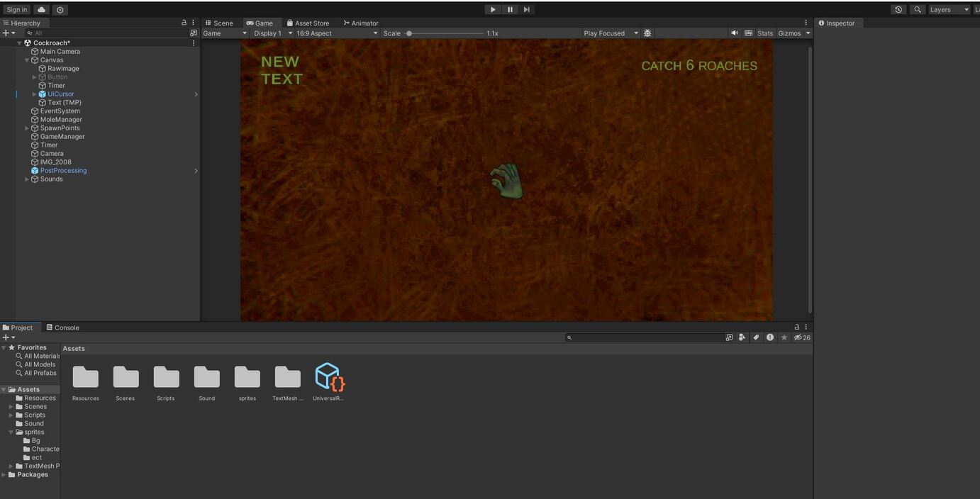Expand the UiCursor prefab
980x499 pixels.
[35, 94]
